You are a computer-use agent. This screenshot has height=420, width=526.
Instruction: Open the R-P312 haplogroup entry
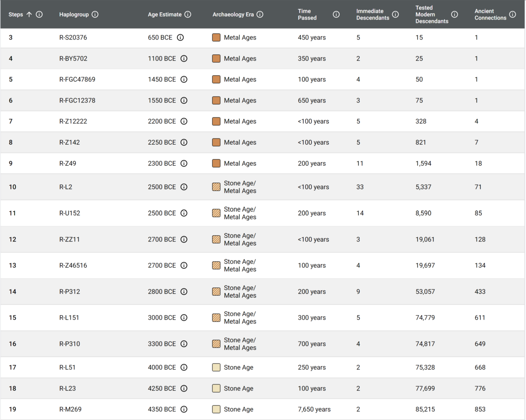(x=69, y=292)
